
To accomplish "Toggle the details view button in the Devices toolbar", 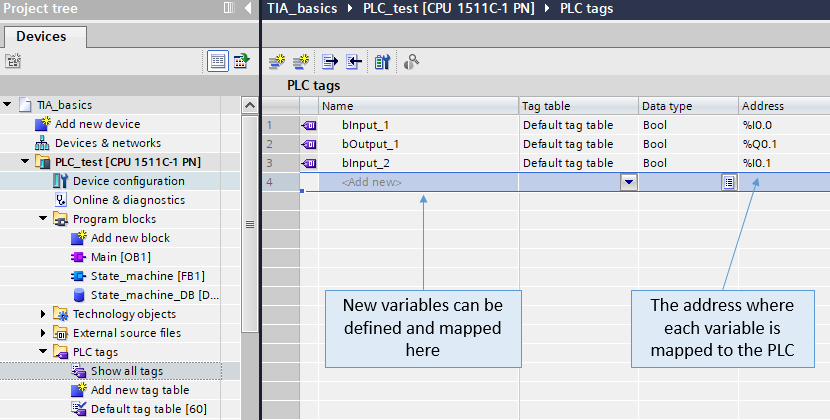I will point(218,61).
